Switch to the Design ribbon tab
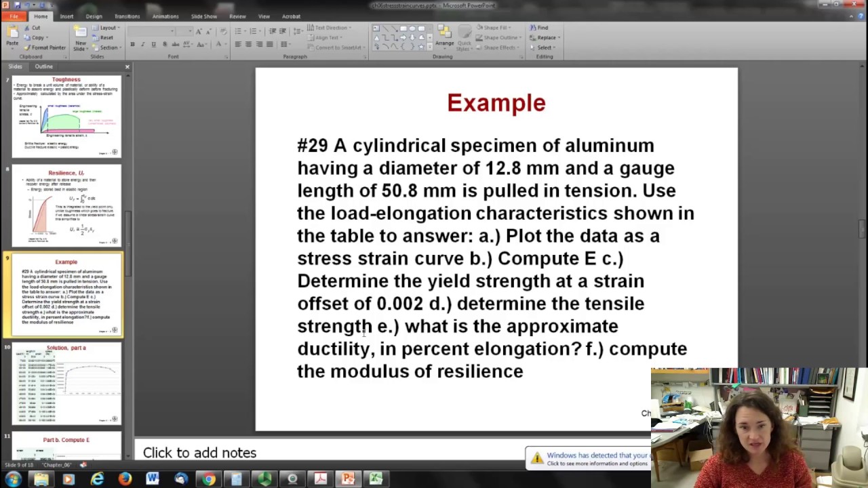Image resolution: width=868 pixels, height=488 pixels. point(94,16)
